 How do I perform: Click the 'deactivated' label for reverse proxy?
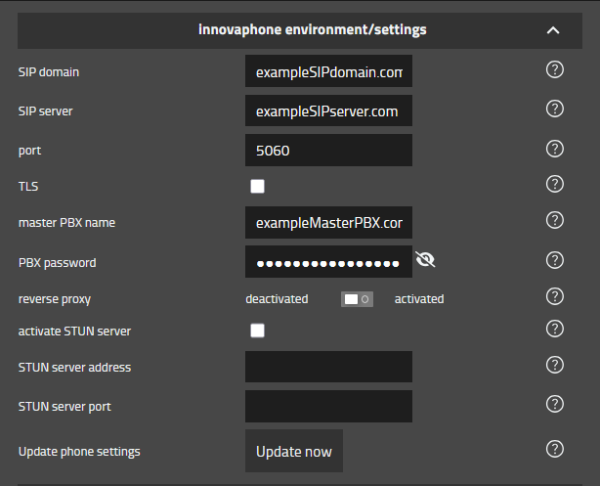[277, 299]
